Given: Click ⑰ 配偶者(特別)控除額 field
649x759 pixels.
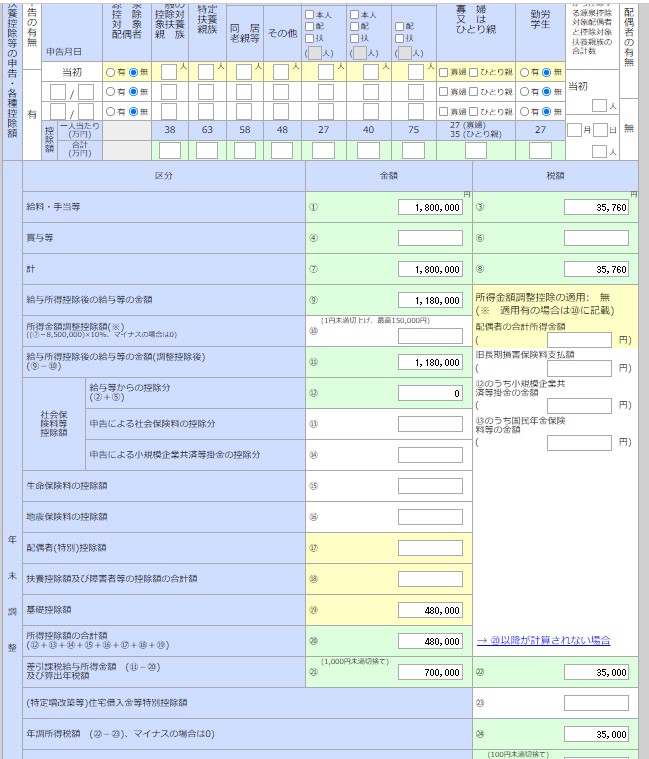Looking at the screenshot, I should (x=430, y=548).
